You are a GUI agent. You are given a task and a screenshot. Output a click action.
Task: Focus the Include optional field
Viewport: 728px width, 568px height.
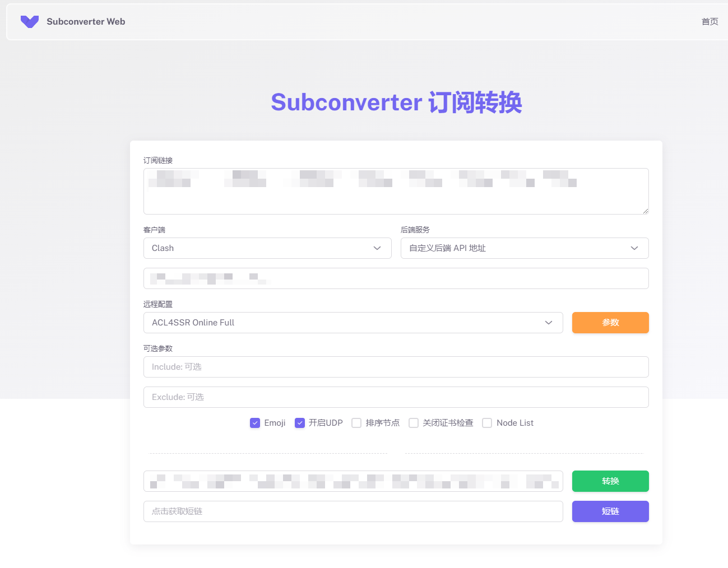396,367
